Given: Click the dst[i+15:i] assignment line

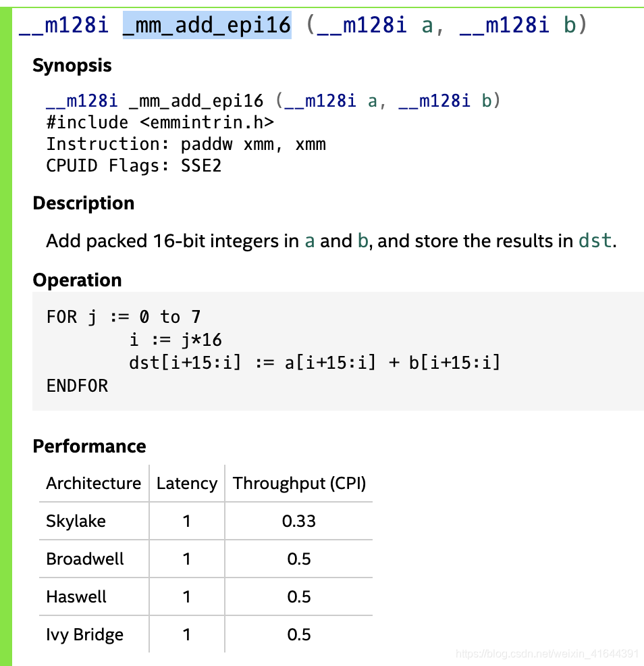Looking at the screenshot, I should point(315,363).
